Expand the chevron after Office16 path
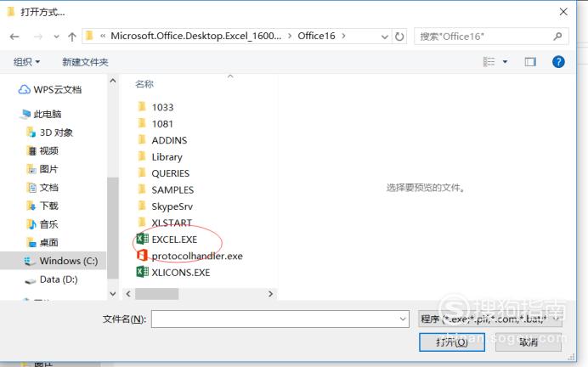This screenshot has width=588, height=367. point(343,36)
